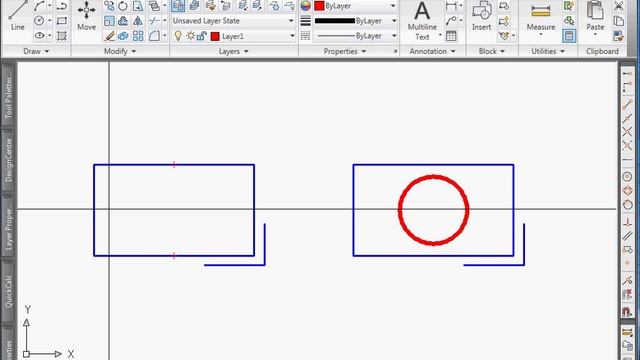640x360 pixels.
Task: Expand the Annotation panel
Action: 432,51
